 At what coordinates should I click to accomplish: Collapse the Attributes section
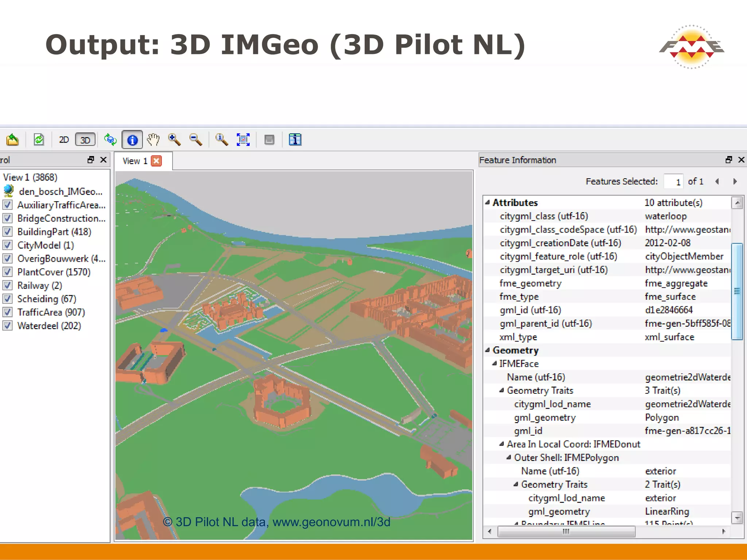pyautogui.click(x=487, y=202)
